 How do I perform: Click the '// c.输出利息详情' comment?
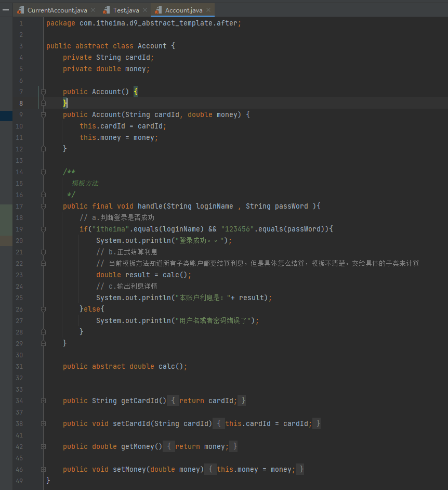127,286
